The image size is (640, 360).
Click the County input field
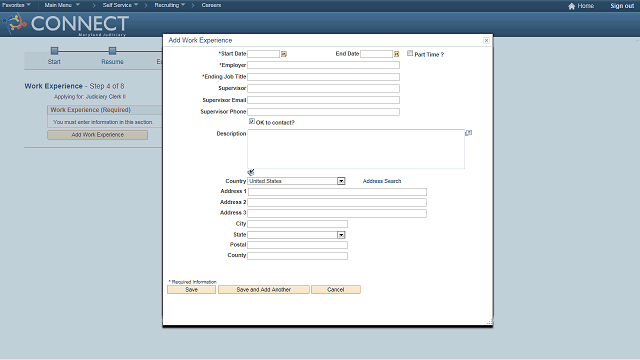(x=298, y=256)
